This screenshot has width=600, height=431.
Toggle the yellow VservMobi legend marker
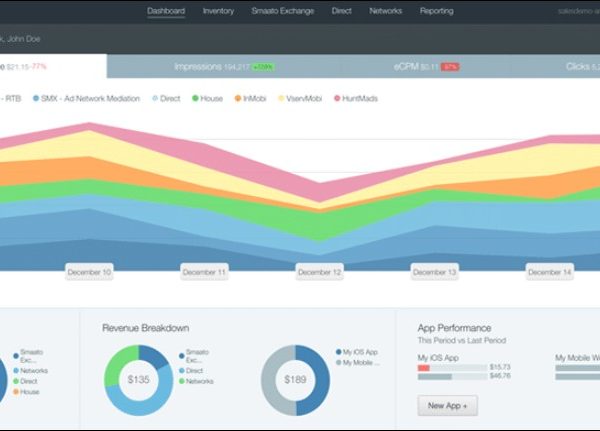pos(282,98)
